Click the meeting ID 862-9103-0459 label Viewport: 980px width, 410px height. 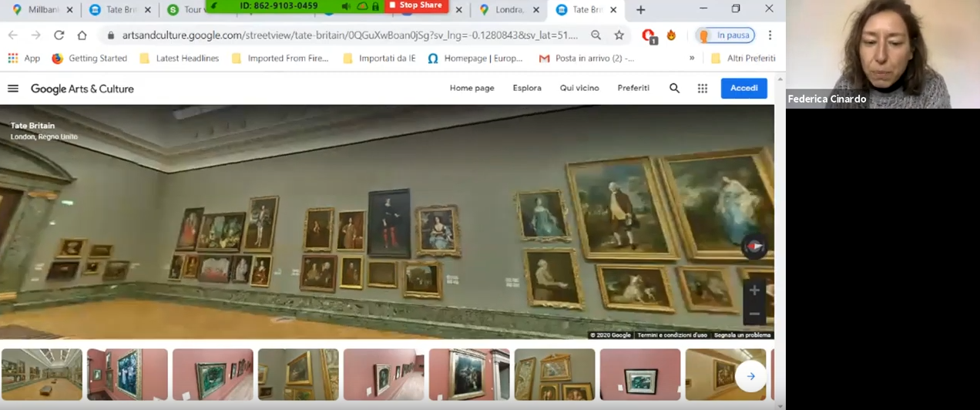279,5
